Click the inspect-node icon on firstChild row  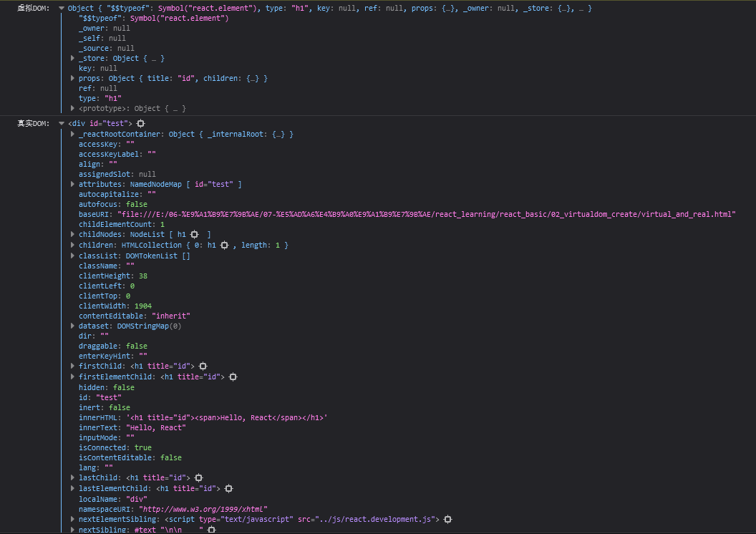point(203,366)
